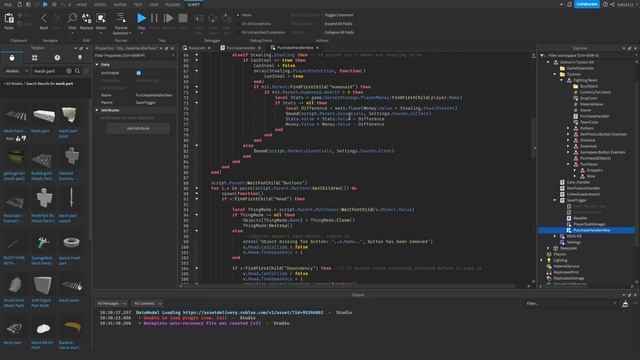The height and width of the screenshot is (360, 640).
Task: Clear the Toolbox search text
Action: 69,71
